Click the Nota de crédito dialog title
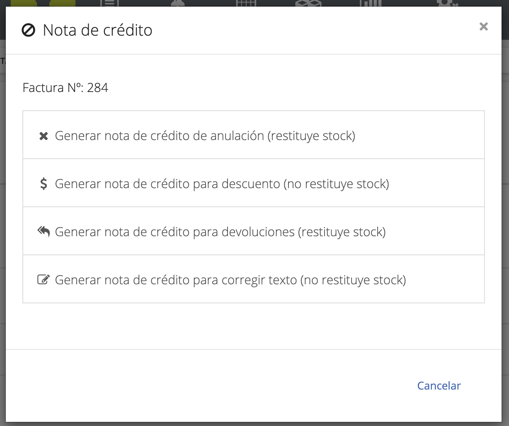Viewport: 509px width, 426px height. (x=98, y=30)
